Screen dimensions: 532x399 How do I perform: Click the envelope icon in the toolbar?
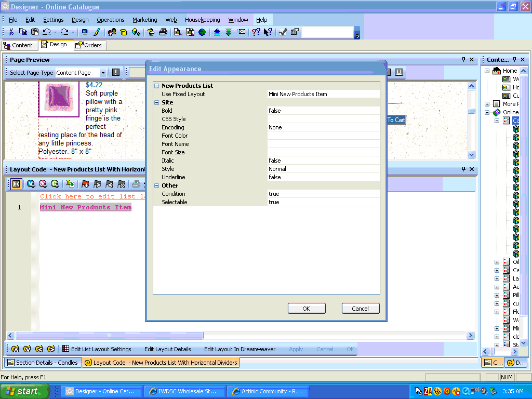point(241,32)
